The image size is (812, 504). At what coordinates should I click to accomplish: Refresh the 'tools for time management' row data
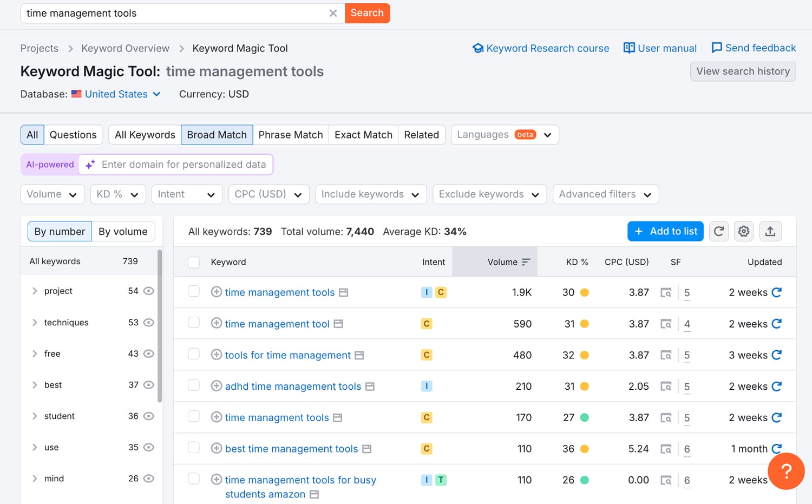coord(776,355)
